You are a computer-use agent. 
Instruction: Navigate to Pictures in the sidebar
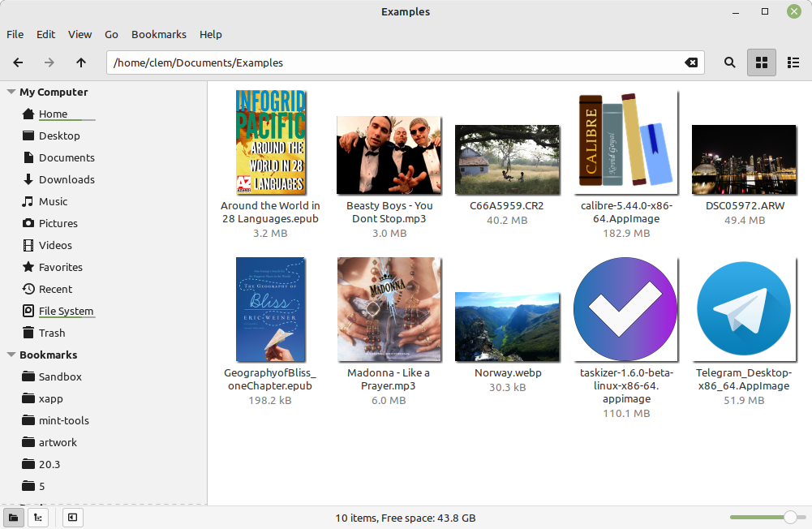pyautogui.click(x=58, y=223)
